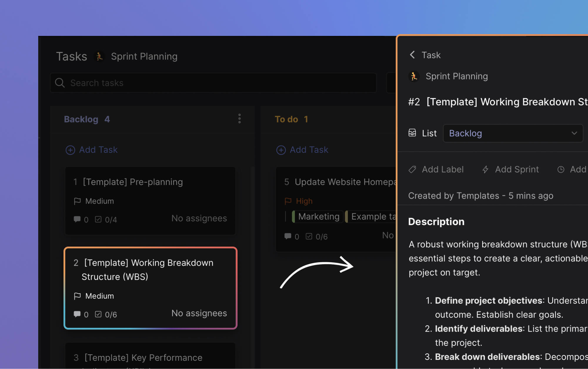Screen dimensions: 588x369
Task: Click the clock icon in task detail toolbar
Action: point(561,169)
